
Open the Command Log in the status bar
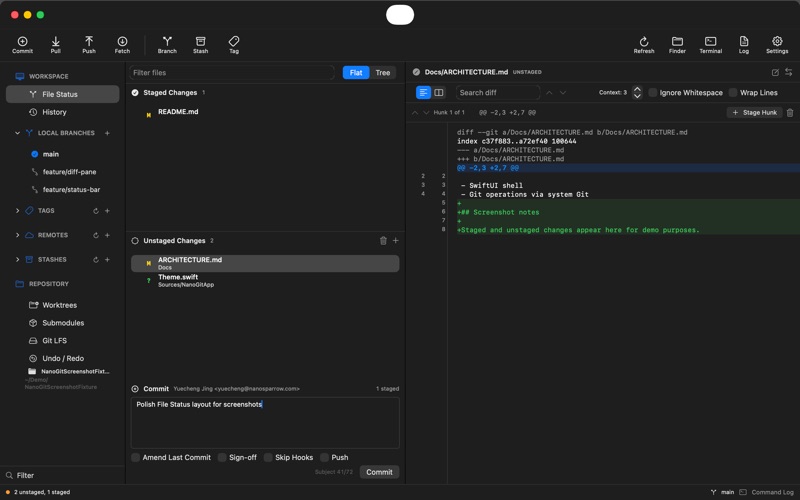point(766,492)
